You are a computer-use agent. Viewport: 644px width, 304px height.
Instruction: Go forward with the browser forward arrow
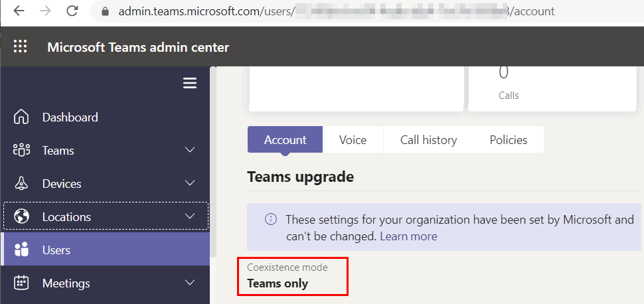tap(46, 11)
